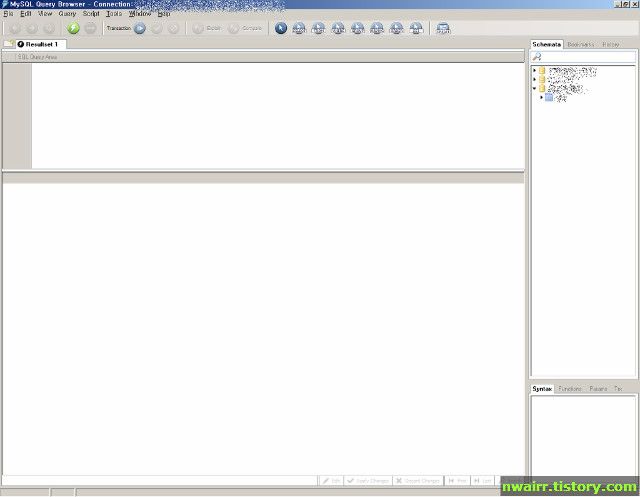
Task: Open the Edit menu
Action: pyautogui.click(x=26, y=13)
